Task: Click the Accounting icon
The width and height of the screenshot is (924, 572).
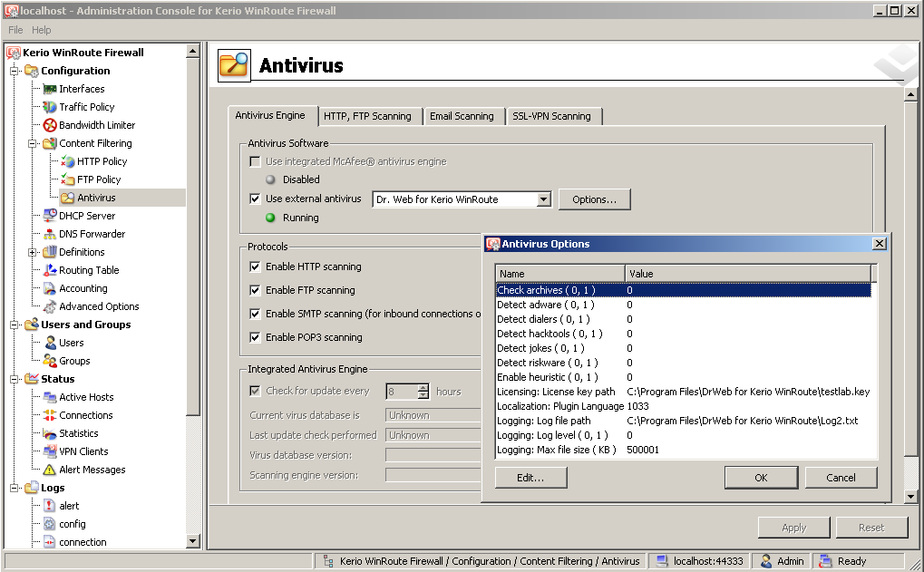Action: (50, 288)
